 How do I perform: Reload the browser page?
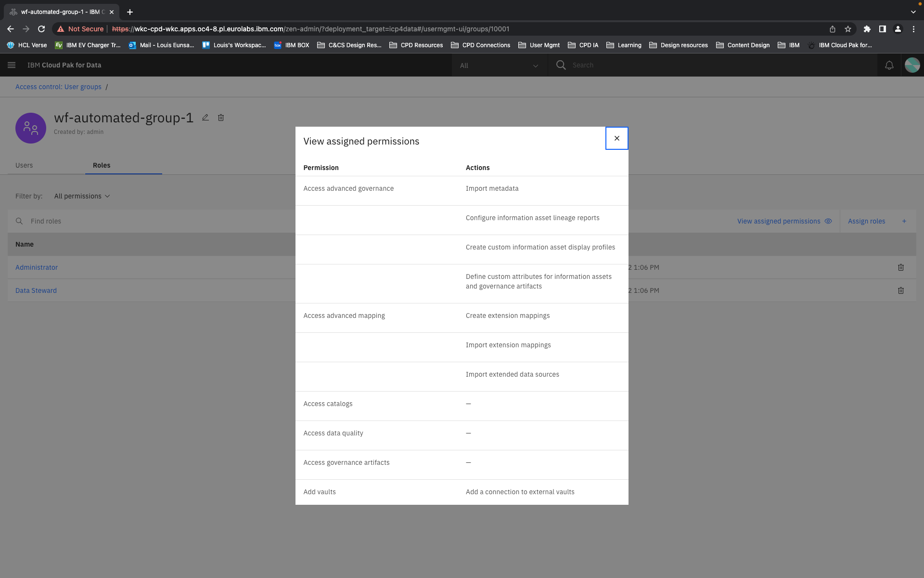[41, 29]
